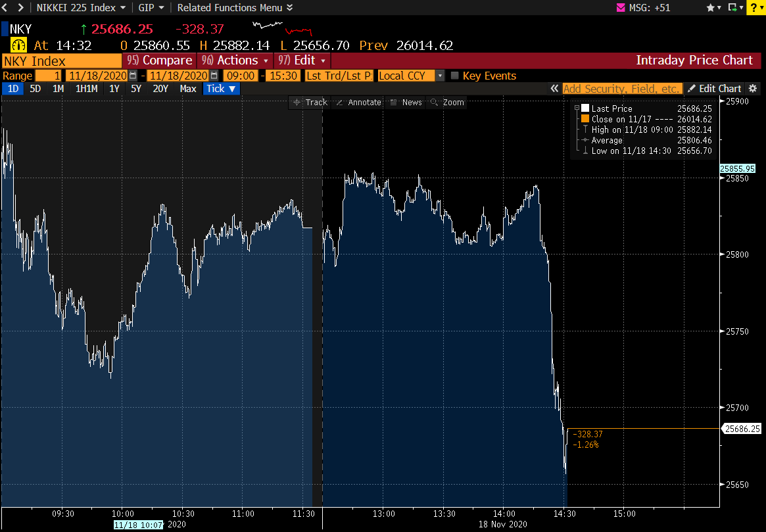Click the favorites star icon
Viewport: 766px width, 532px height.
(710, 8)
